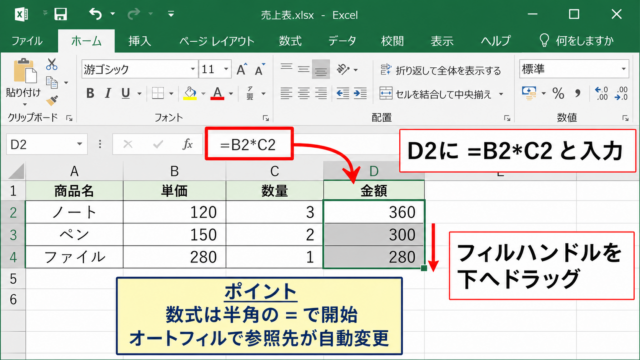640x360 pixels.
Task: Switch to the 校閲 tab
Action: click(x=392, y=41)
